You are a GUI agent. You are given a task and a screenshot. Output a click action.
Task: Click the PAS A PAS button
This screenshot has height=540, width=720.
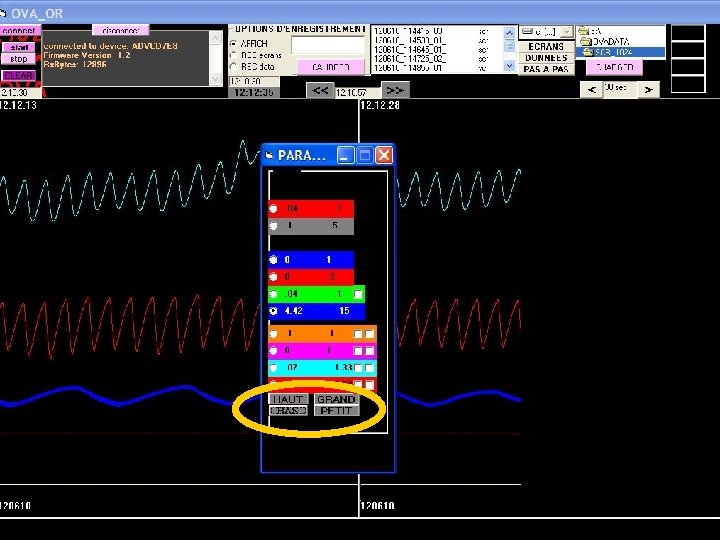coord(546,69)
